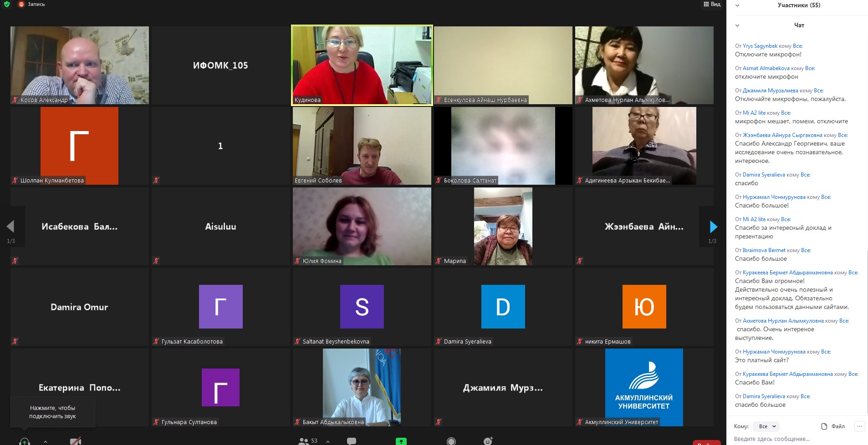Image resolution: width=868 pixels, height=445 pixels.
Task: Turn on the camera video icon
Action: pyautogui.click(x=76, y=441)
